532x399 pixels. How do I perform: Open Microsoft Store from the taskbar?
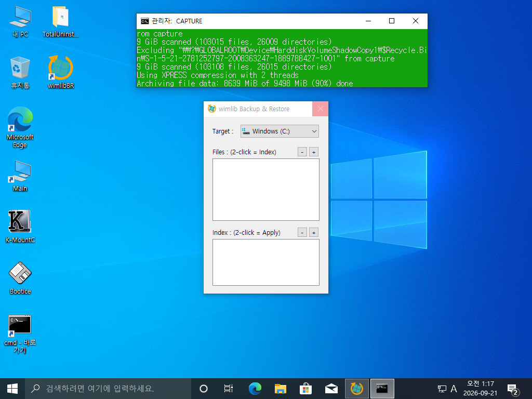tap(305, 389)
